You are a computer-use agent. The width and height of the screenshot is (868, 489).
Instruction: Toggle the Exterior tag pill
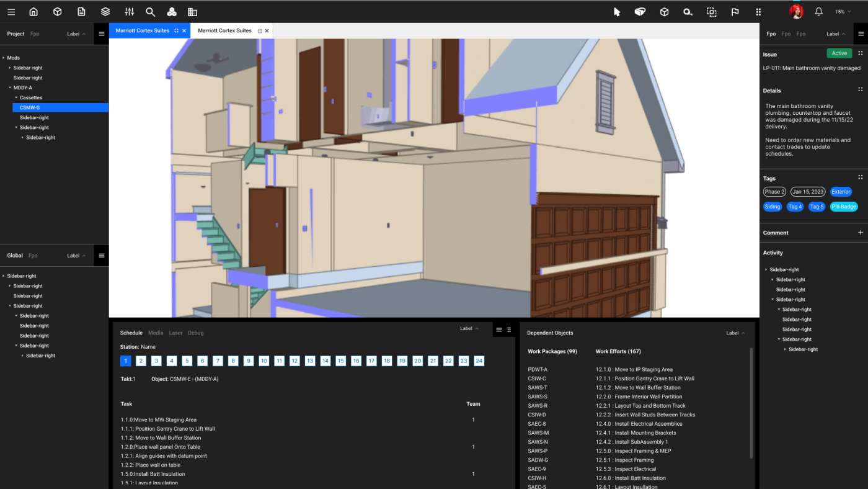[841, 192]
